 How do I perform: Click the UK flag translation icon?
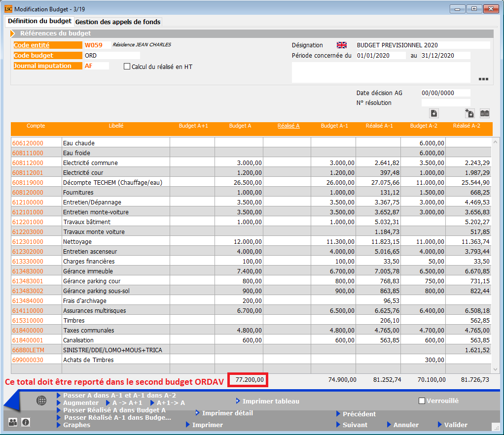tap(342, 45)
